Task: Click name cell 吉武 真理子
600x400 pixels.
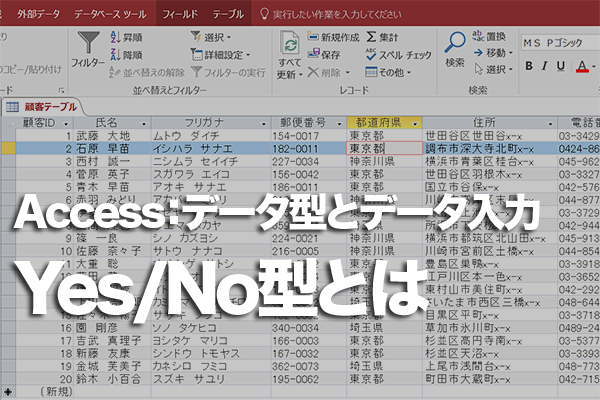Action: 112,341
